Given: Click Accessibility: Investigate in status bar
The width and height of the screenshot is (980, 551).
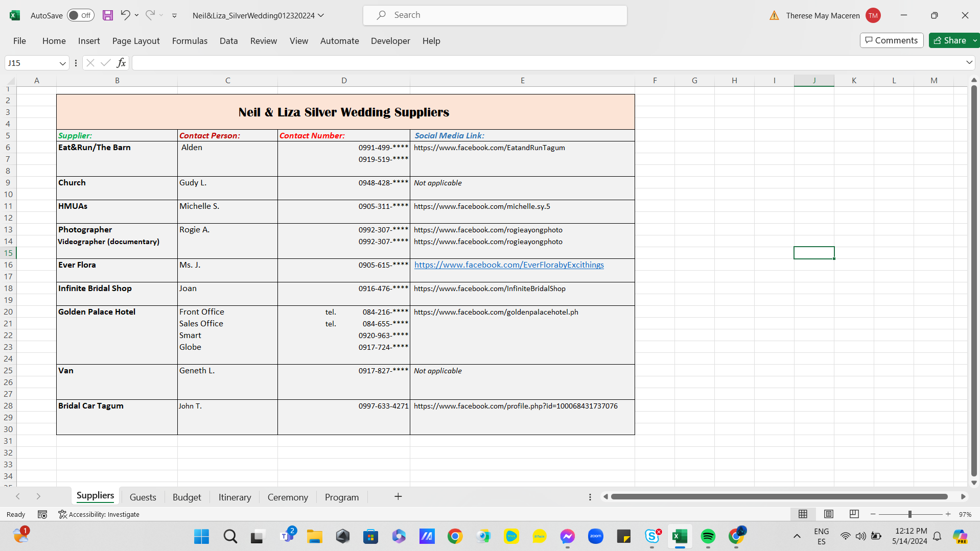Looking at the screenshot, I should click(x=99, y=514).
